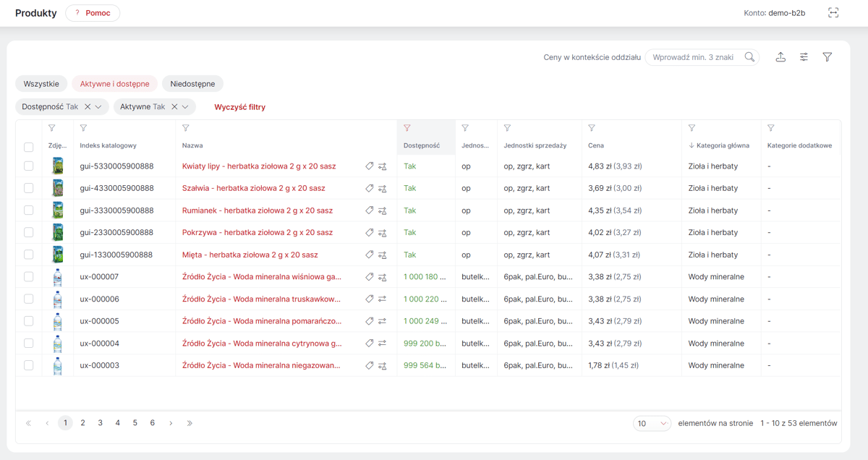The width and height of the screenshot is (868, 460).
Task: Remove the Aktywne Tak filter with X
Action: (174, 107)
